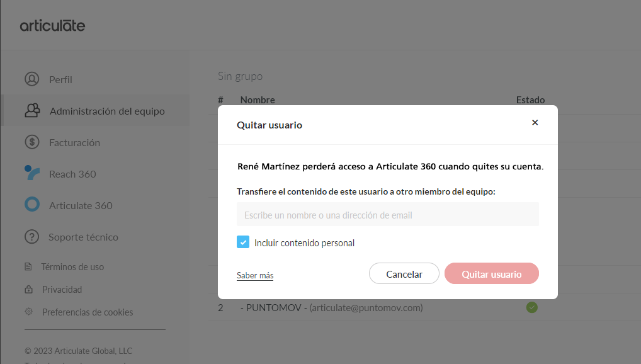Click the Perfil user icon

(x=32, y=79)
